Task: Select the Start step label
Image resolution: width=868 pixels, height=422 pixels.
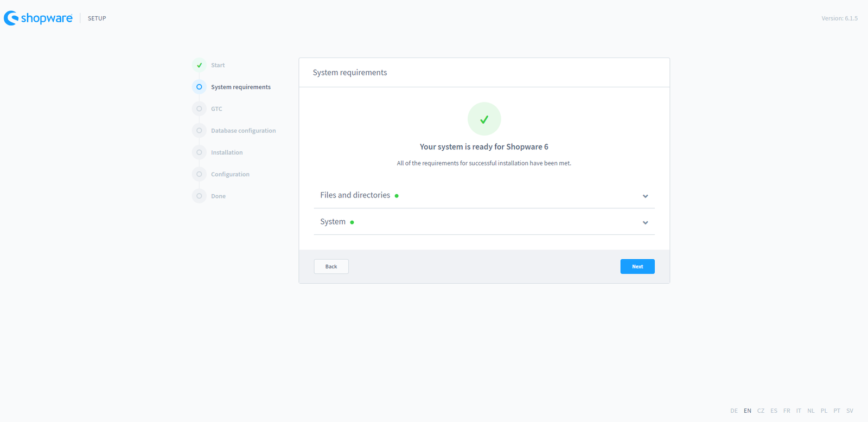Action: click(x=218, y=65)
